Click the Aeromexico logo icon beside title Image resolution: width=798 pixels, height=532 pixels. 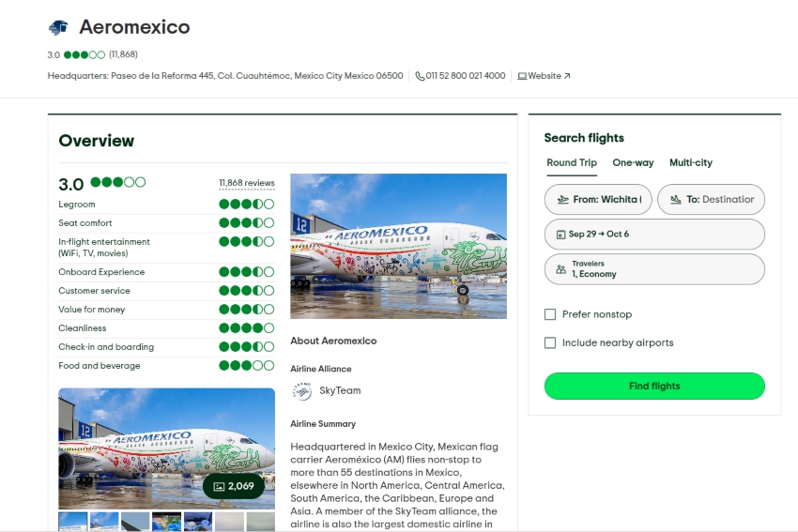[x=58, y=27]
